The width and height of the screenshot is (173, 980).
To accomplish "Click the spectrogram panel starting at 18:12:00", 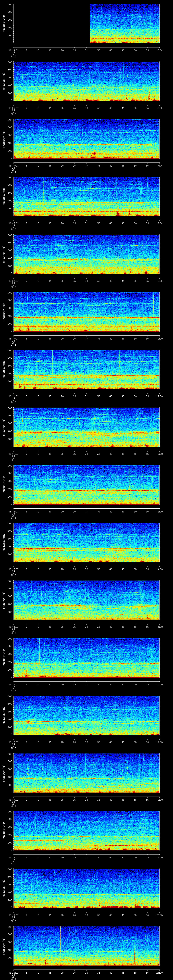I will 87,485.
